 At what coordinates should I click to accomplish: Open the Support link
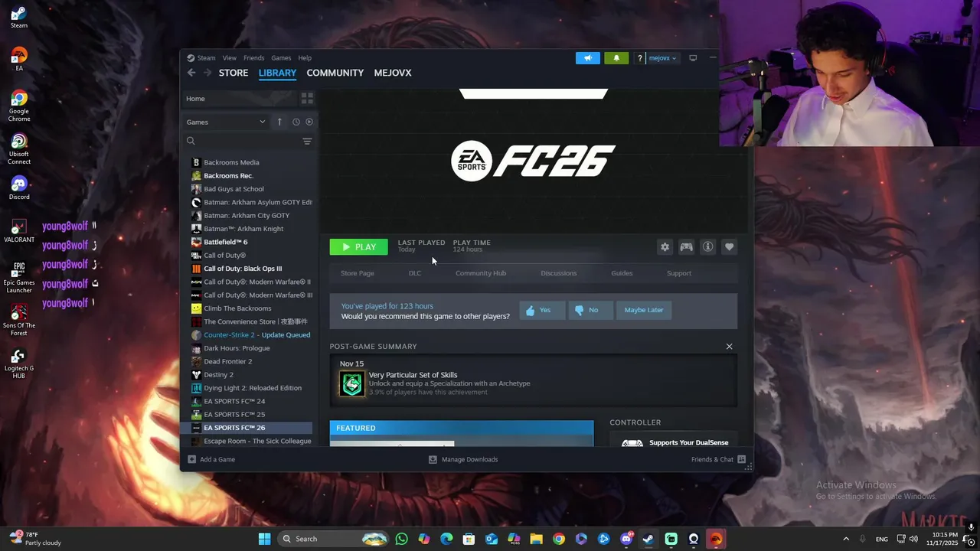(x=679, y=273)
